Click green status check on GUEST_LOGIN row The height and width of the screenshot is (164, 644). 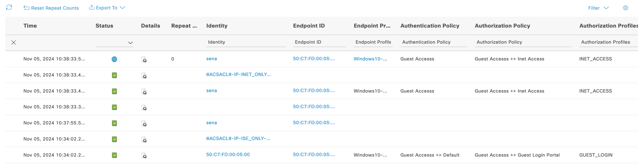(114, 155)
